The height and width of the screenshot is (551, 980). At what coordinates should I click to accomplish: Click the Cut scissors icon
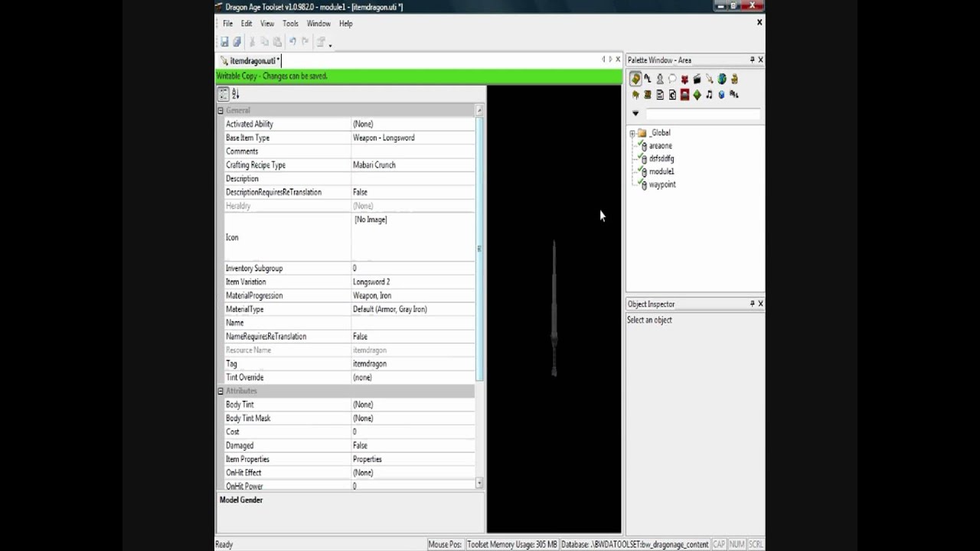[252, 42]
